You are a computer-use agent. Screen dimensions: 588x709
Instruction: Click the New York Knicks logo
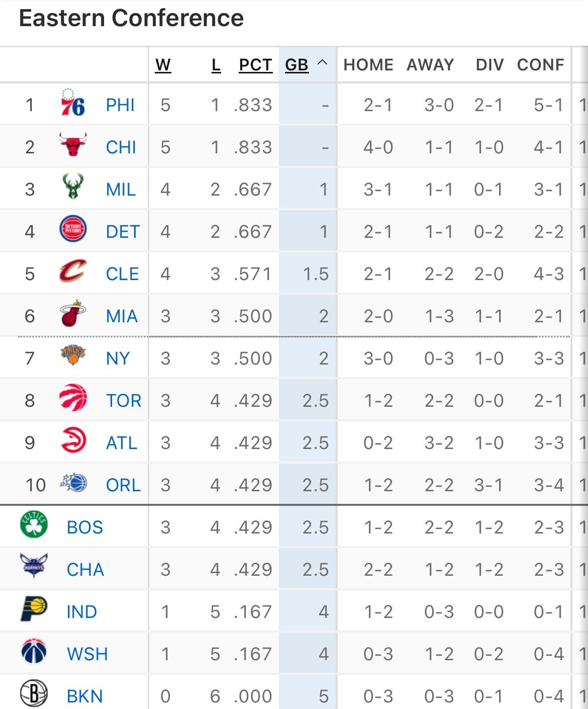(x=73, y=355)
